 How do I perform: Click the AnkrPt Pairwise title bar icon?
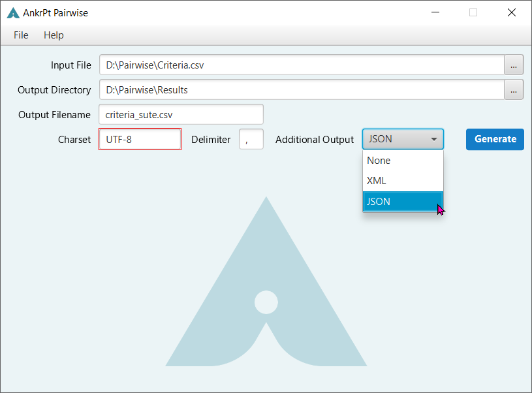[13, 13]
